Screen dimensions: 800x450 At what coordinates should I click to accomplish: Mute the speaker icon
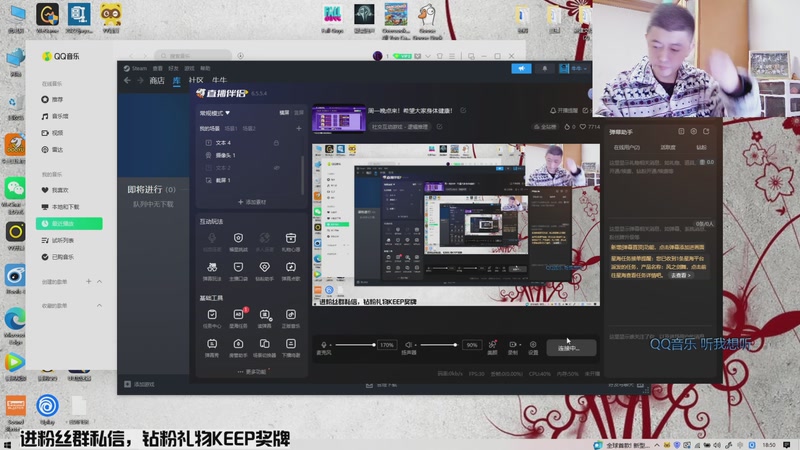[x=408, y=345]
